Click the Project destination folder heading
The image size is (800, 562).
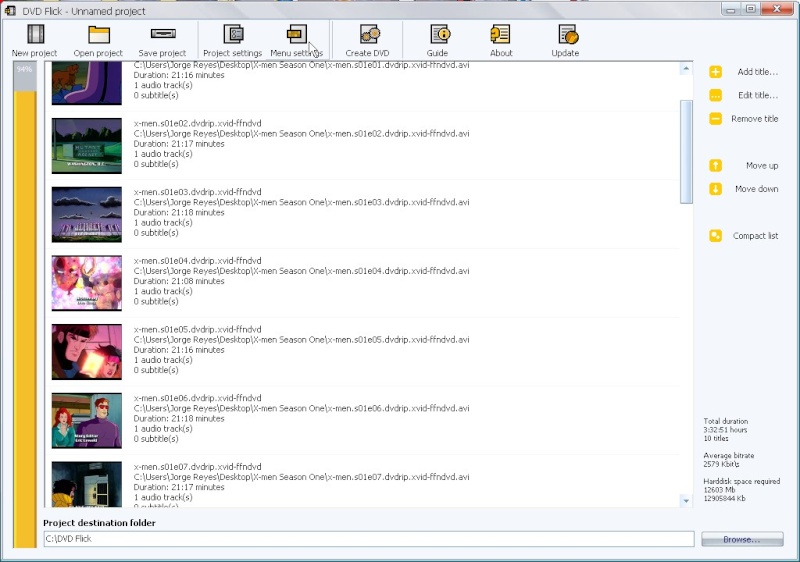click(99, 523)
